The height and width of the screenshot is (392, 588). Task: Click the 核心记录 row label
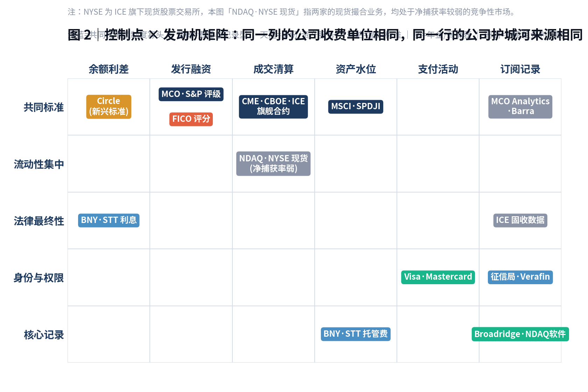click(x=44, y=335)
